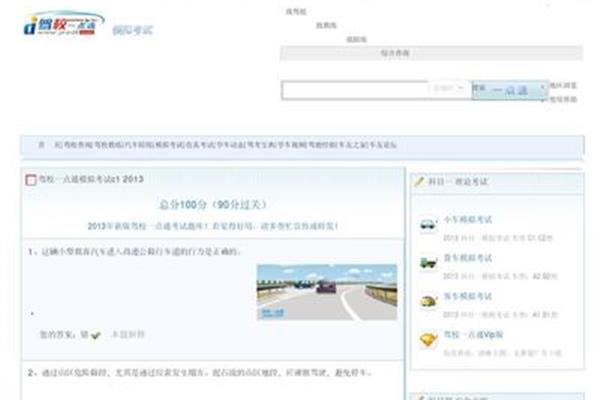Click the Jiaxiao Yidiantong site logo
The width and height of the screenshot is (600, 400).
pyautogui.click(x=64, y=23)
